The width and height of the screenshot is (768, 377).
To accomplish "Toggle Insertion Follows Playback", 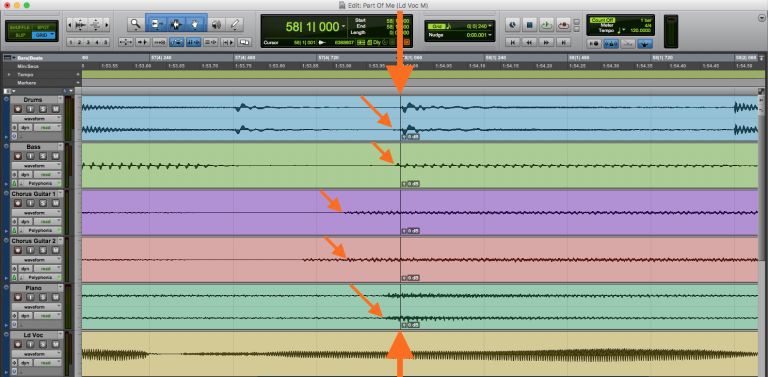I will pyautogui.click(x=228, y=42).
